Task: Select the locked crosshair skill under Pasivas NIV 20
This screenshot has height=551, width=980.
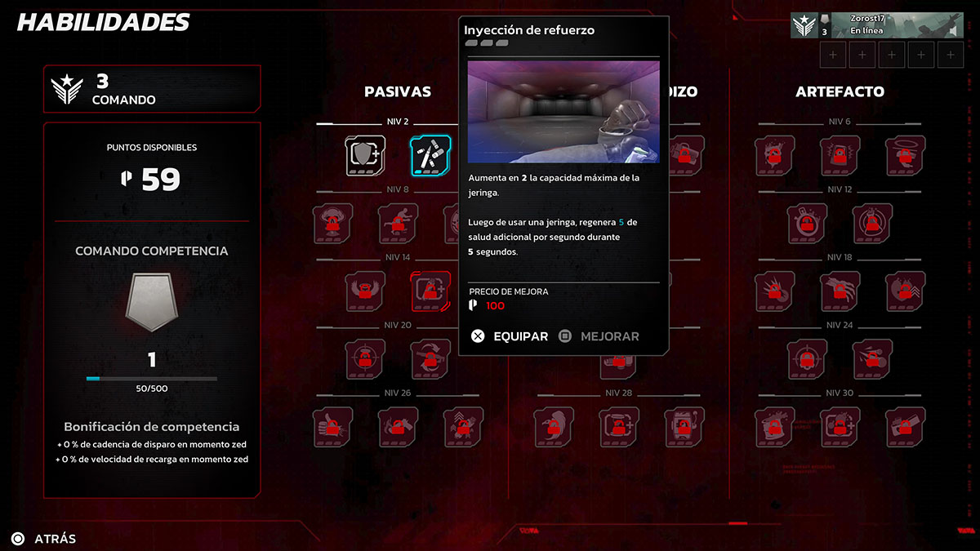Action: [366, 359]
